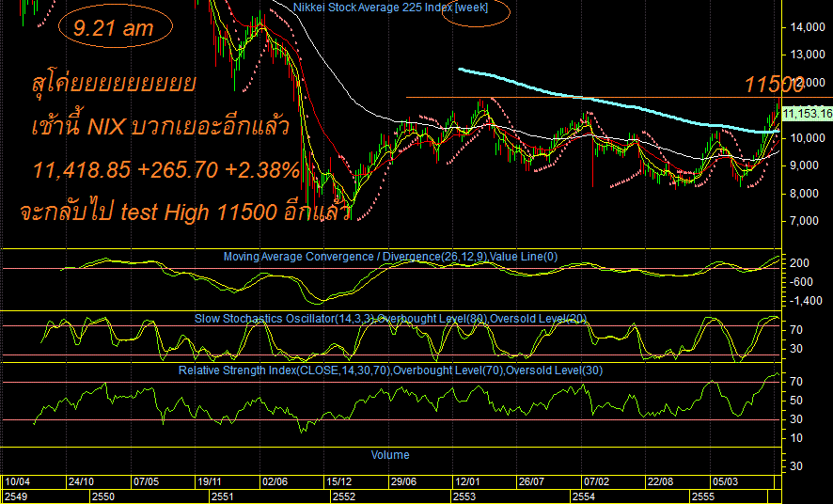Image resolution: width=833 pixels, height=504 pixels.
Task: Click the 19/11 date on the time axis
Action: point(210,481)
